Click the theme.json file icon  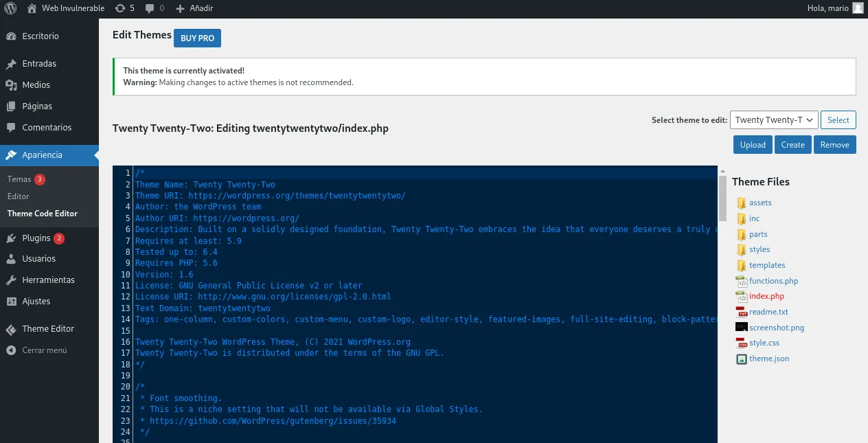(741, 359)
